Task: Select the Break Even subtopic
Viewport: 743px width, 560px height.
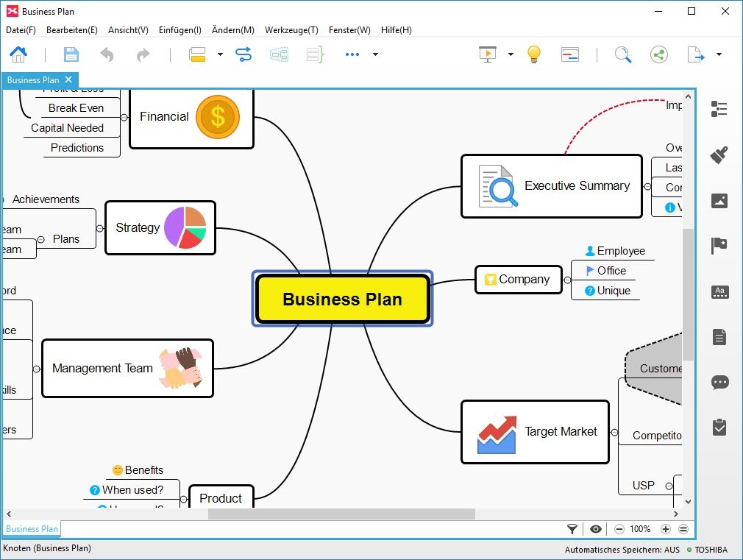Action: (76, 108)
